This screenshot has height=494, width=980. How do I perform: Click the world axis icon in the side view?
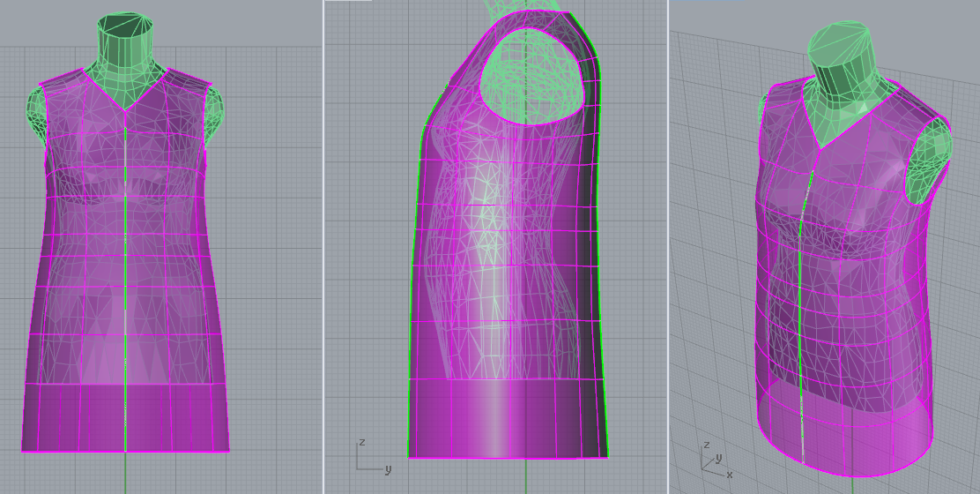(374, 456)
